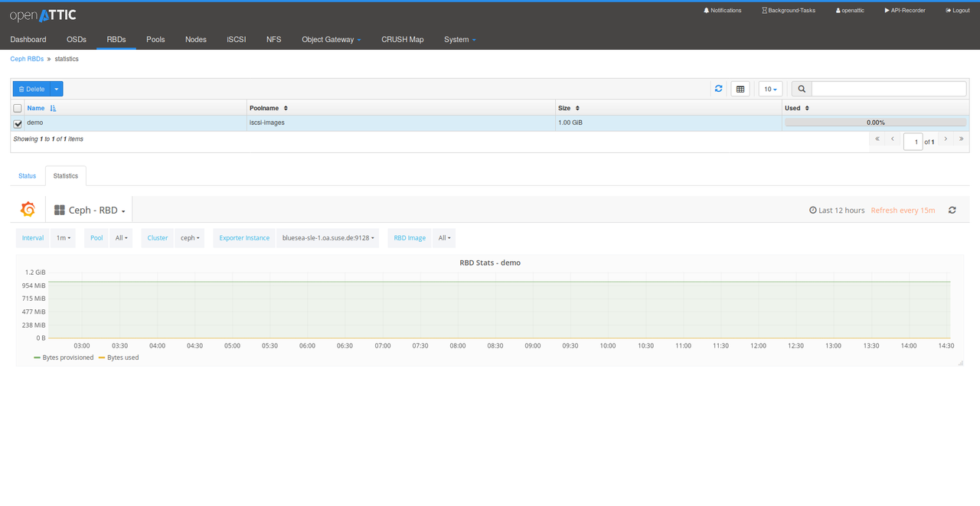
Task: Go to the next table page
Action: [946, 139]
